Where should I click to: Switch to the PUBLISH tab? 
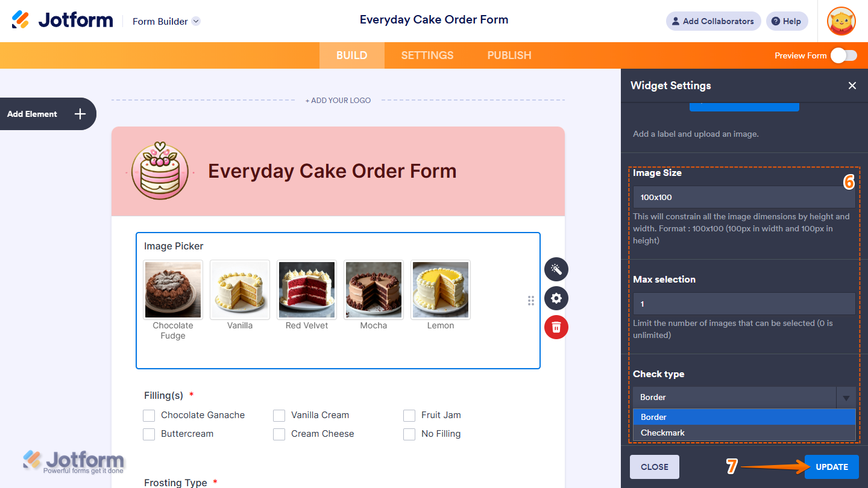pos(508,55)
